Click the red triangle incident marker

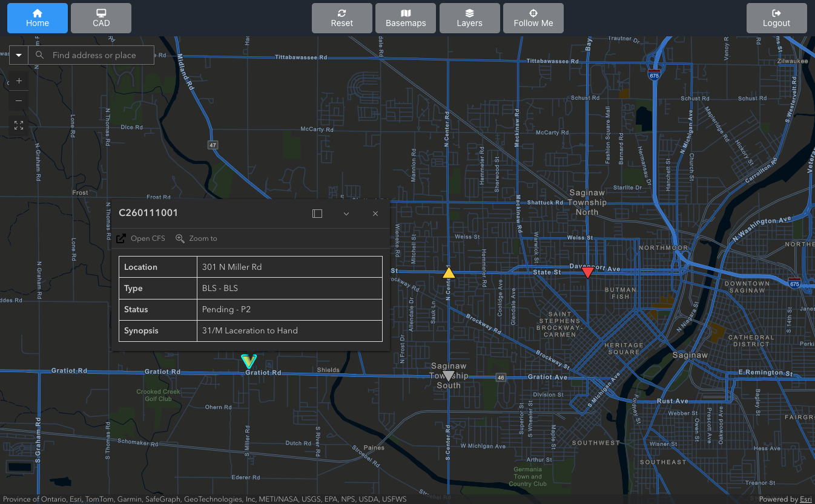[x=587, y=273]
